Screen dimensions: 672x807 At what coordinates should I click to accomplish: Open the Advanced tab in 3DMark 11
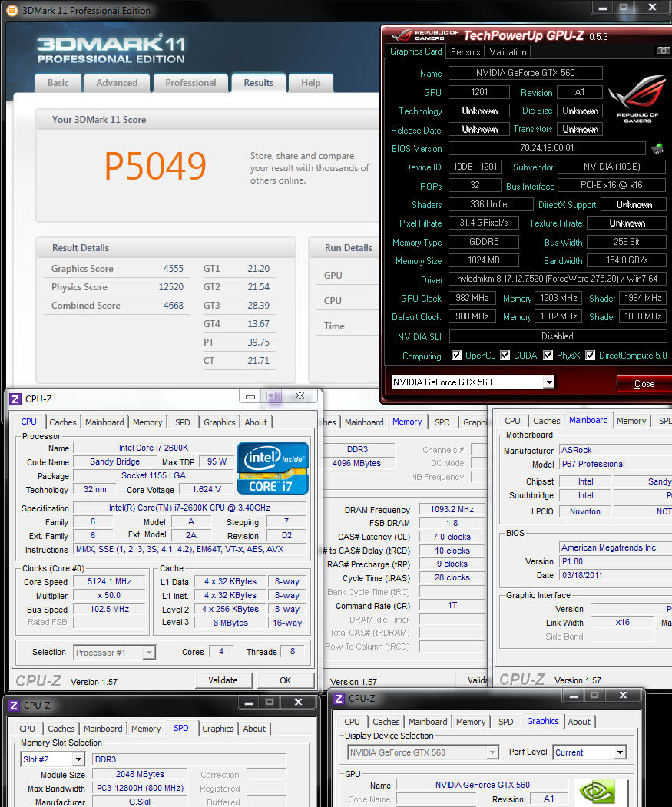(x=117, y=83)
